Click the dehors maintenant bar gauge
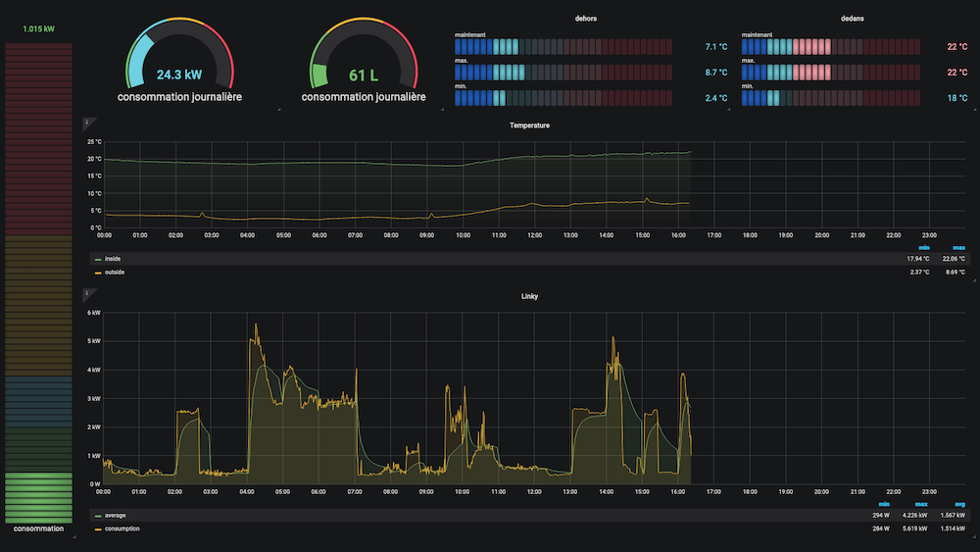The image size is (980, 552). 563,47
